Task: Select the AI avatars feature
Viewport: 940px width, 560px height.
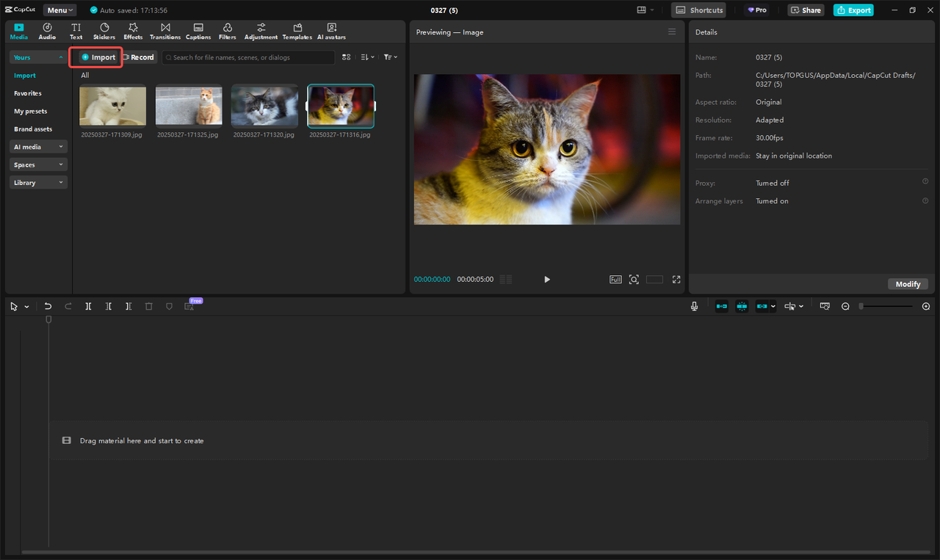Action: [x=330, y=30]
